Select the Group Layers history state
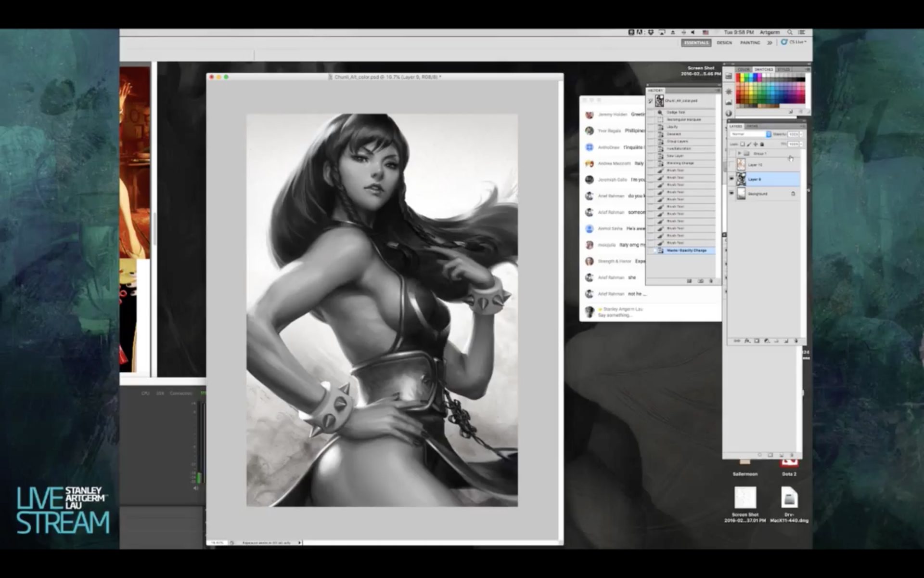The image size is (924, 578). pos(684,141)
